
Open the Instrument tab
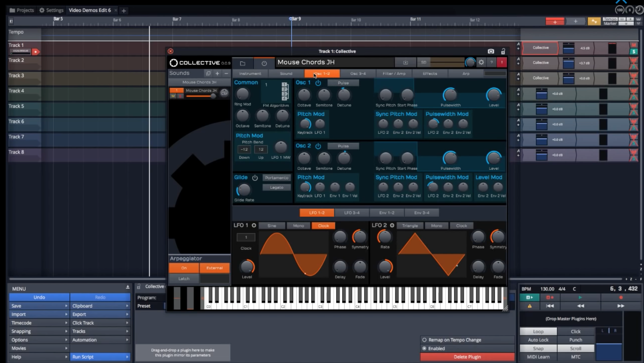(250, 74)
